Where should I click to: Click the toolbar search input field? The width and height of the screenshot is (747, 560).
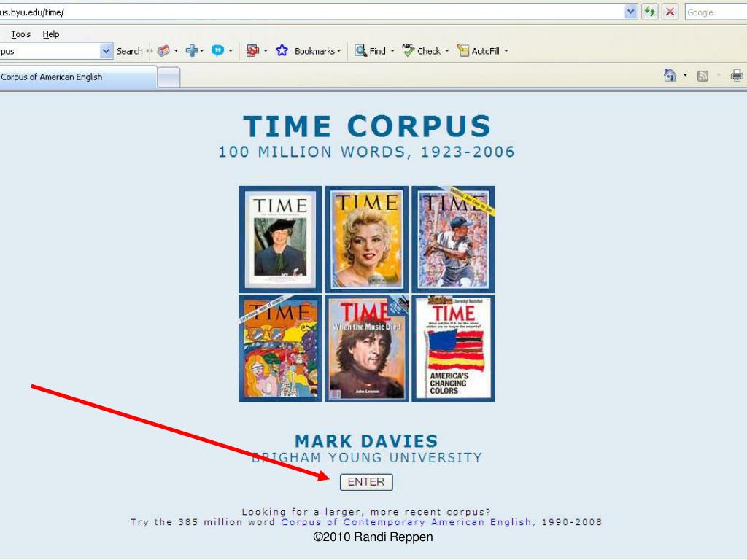(50, 51)
